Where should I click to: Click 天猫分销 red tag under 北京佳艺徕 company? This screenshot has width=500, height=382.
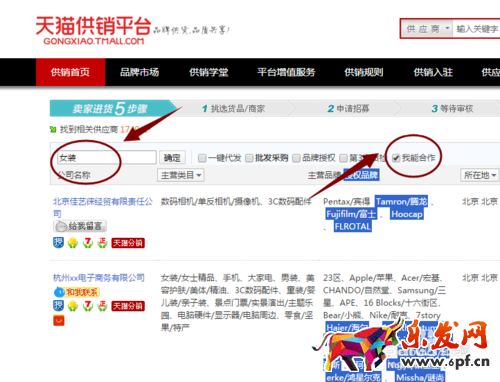128,243
